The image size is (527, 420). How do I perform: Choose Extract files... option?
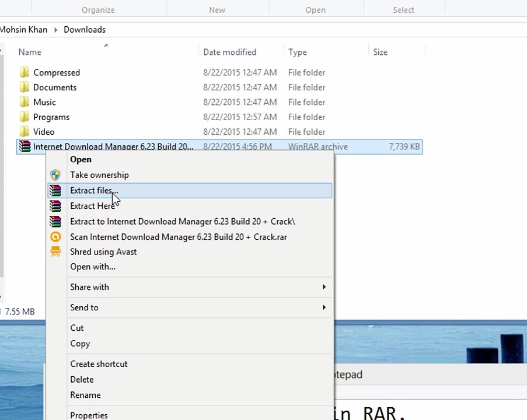(190, 191)
